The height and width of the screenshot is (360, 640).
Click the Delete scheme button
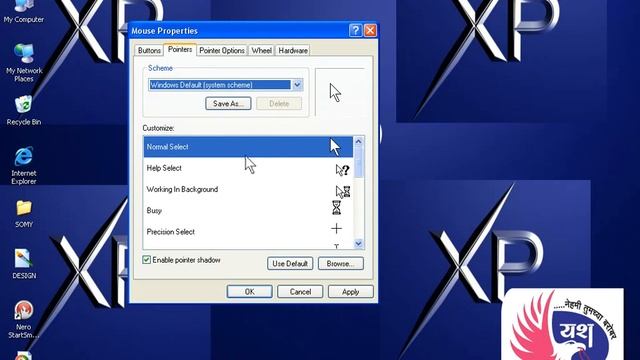pyautogui.click(x=279, y=104)
